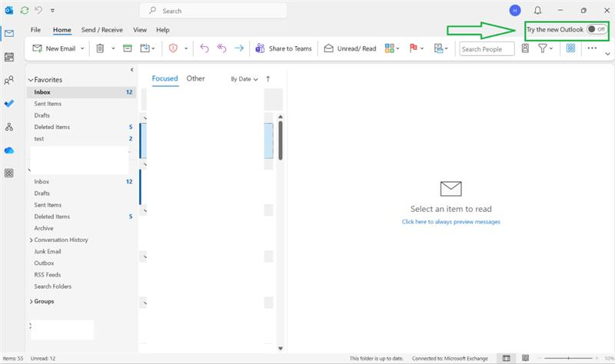Click the Forward arrow icon
Image resolution: width=615 pixels, height=364 pixels.
(x=239, y=48)
